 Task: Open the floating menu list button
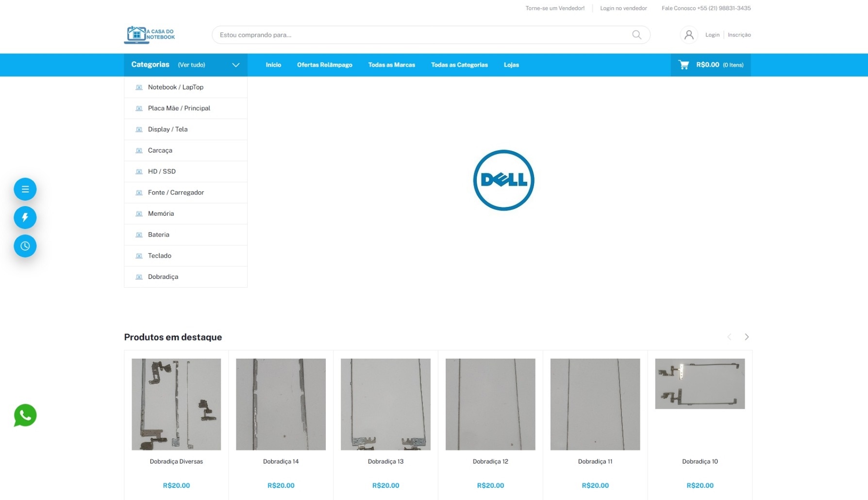25,189
